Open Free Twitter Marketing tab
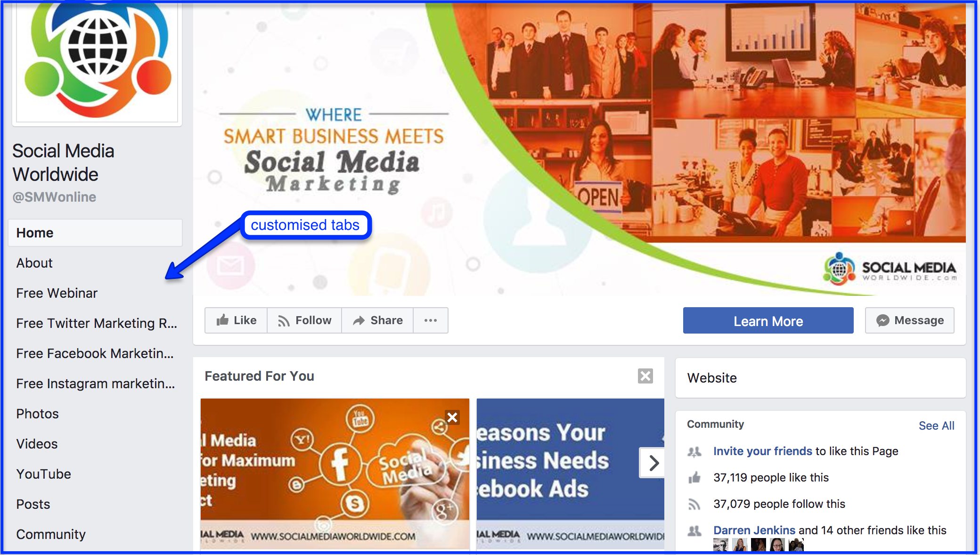Image resolution: width=980 pixels, height=555 pixels. pyautogui.click(x=97, y=323)
